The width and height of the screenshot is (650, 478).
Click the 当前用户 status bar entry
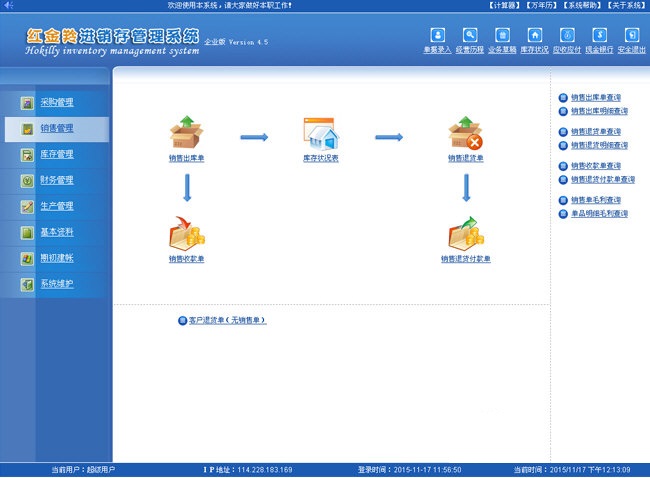[x=83, y=470]
